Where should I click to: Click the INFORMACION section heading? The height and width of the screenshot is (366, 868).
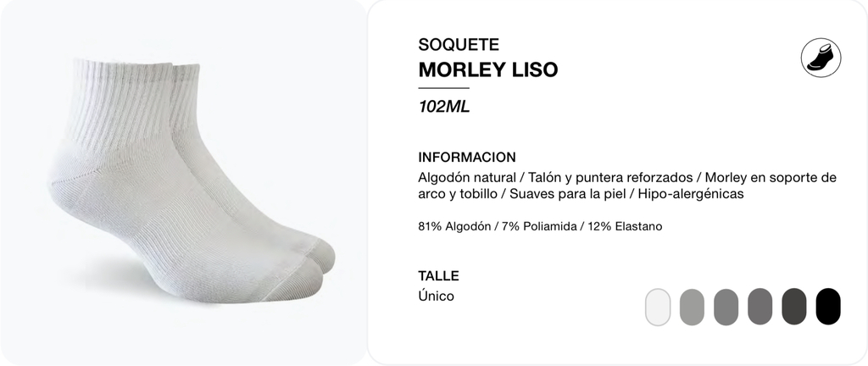coord(467,157)
